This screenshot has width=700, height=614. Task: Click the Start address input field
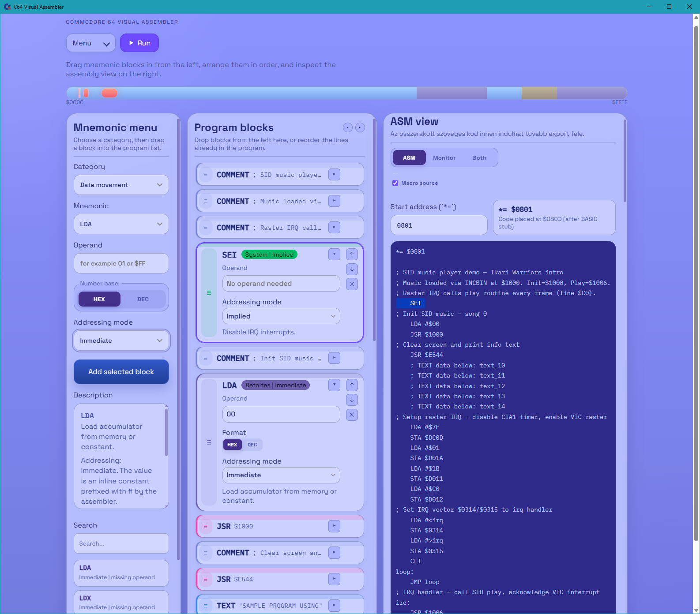(439, 225)
